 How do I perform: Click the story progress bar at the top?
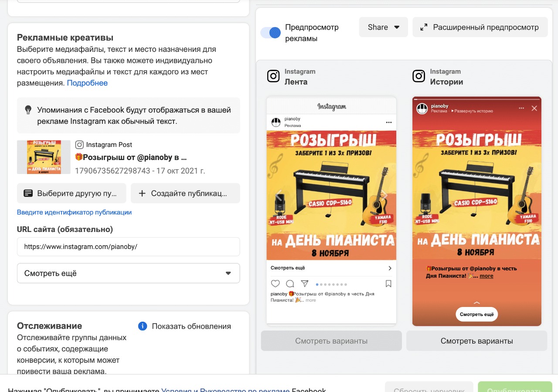pyautogui.click(x=477, y=99)
